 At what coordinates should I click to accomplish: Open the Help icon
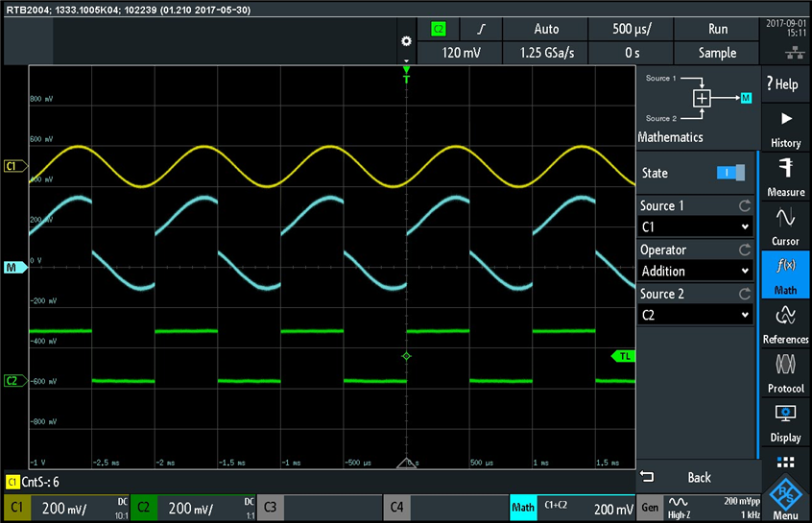point(785,84)
